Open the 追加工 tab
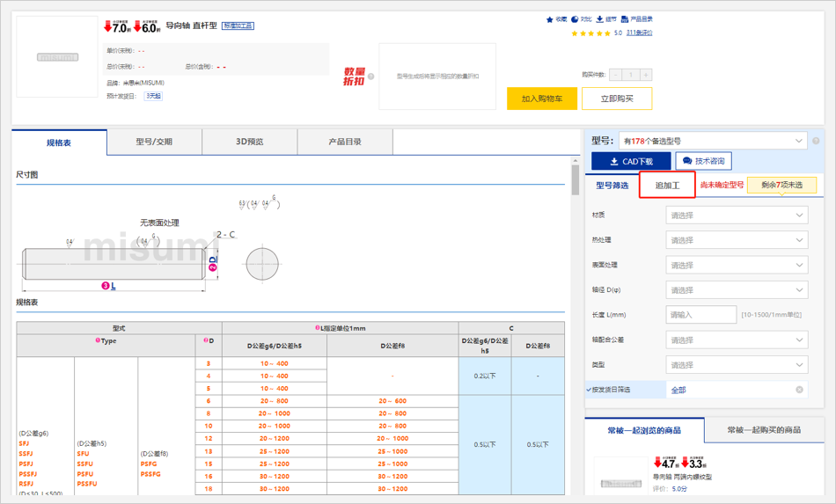 pos(667,186)
